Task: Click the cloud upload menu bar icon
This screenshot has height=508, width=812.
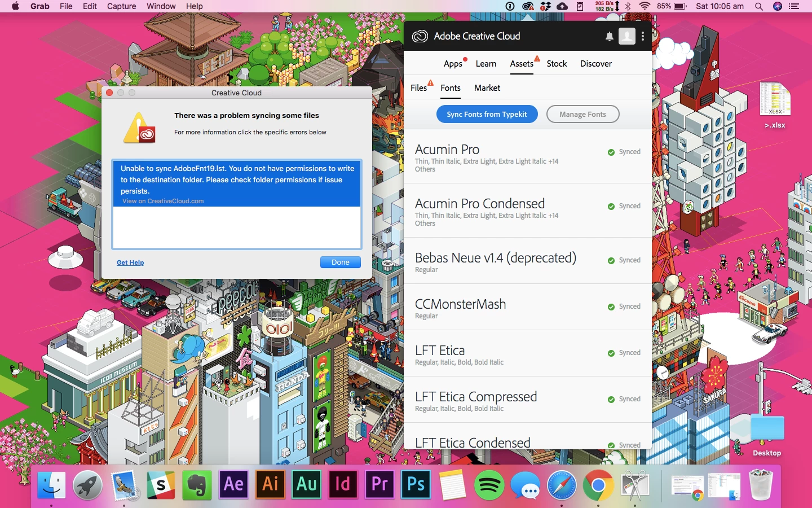Action: 563,6
